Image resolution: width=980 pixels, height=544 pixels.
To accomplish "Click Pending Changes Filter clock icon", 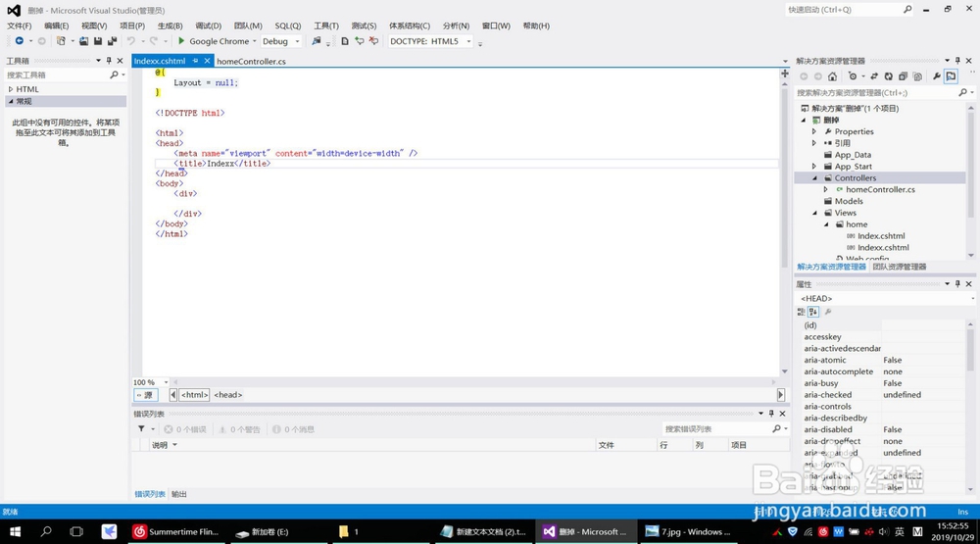I will pos(853,76).
